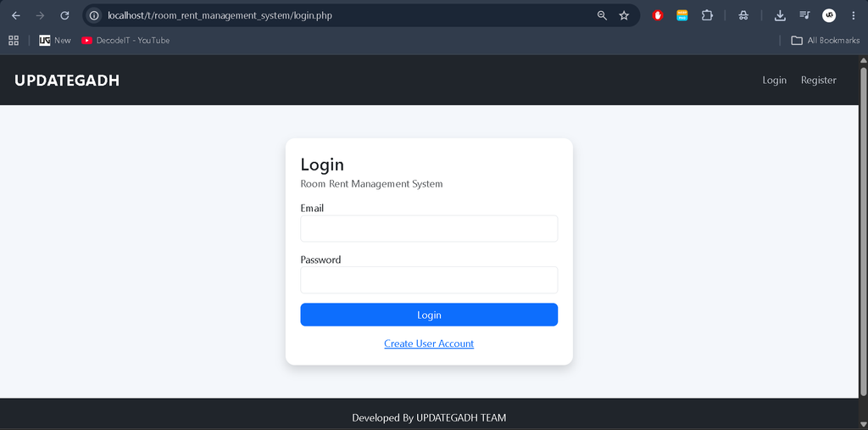
Task: Click the address bar URL
Action: pos(220,15)
